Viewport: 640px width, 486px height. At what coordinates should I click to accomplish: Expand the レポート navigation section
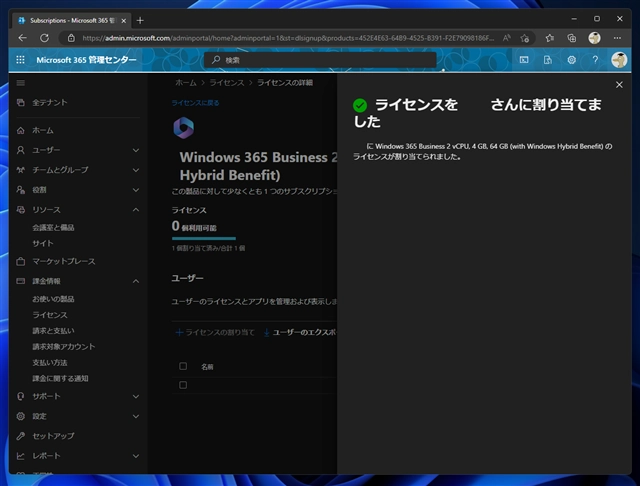point(136,456)
